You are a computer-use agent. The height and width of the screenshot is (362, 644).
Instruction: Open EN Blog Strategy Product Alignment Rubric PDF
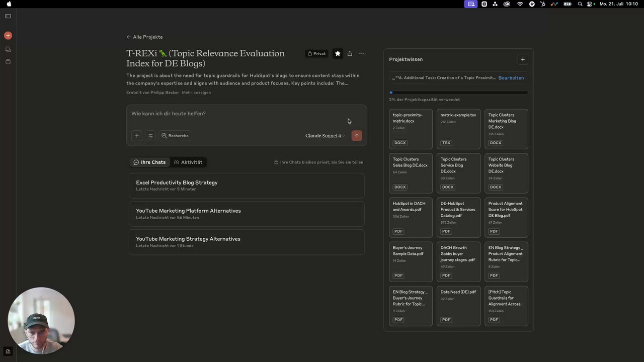(506, 262)
